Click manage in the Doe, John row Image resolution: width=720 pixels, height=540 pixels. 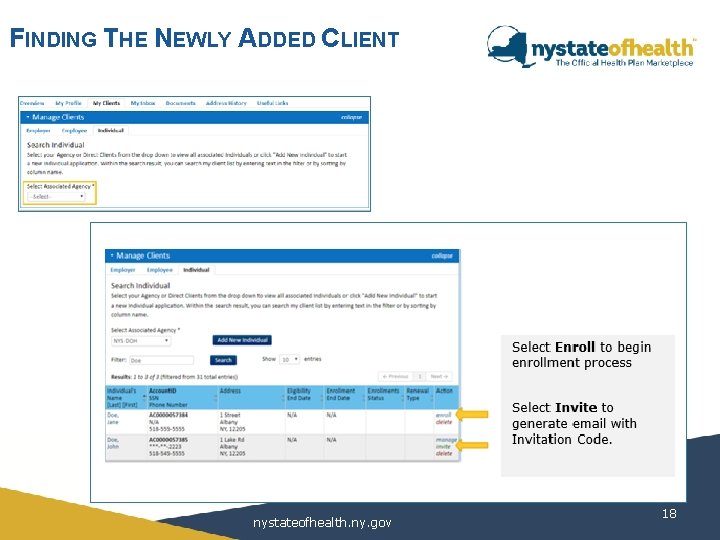446,440
